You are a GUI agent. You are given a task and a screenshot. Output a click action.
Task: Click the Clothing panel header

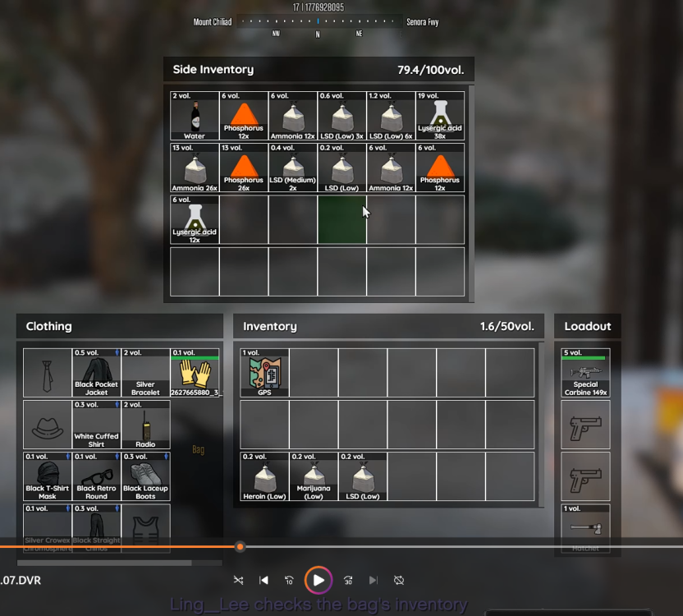tap(120, 326)
